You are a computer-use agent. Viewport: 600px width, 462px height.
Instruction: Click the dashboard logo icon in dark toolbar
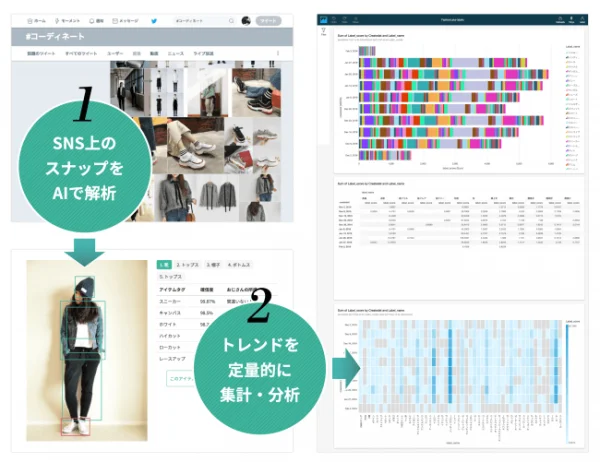click(323, 19)
